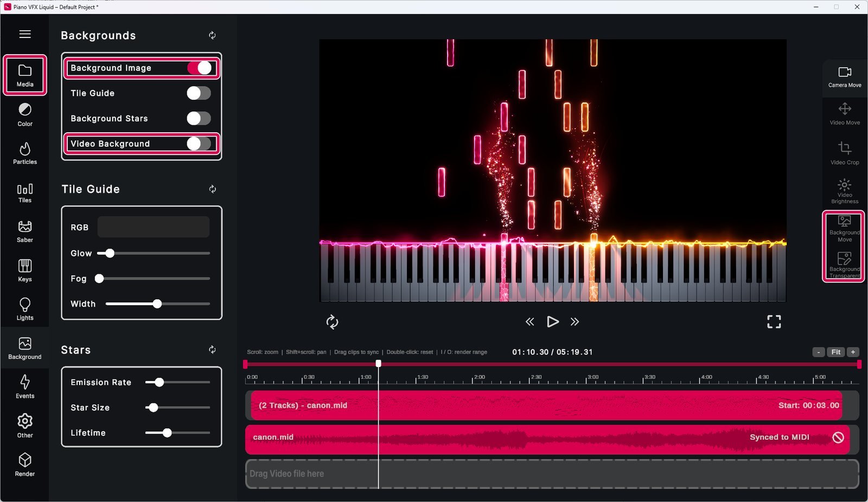Open the Other settings section
This screenshot has width=868, height=502.
pos(25,426)
